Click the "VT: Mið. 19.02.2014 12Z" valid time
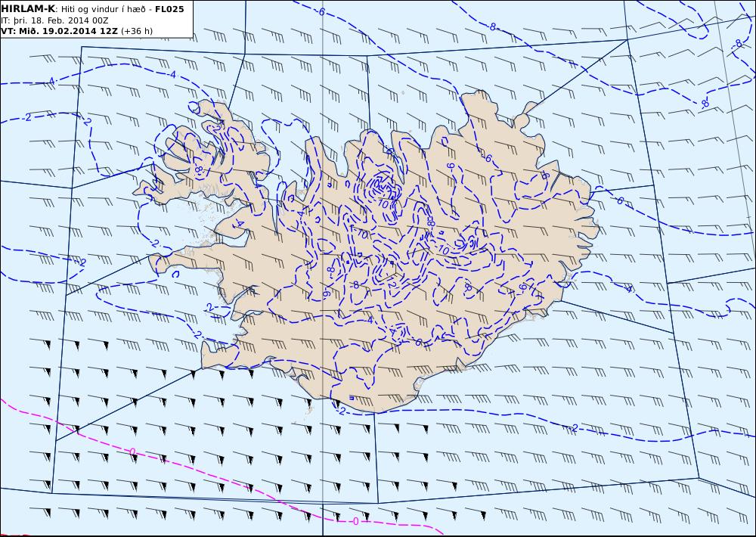 tap(59, 31)
